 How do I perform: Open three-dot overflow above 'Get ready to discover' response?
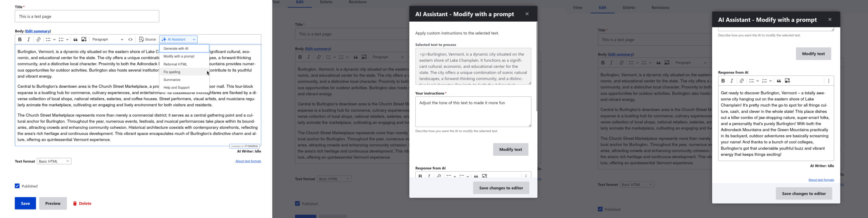coord(829,81)
